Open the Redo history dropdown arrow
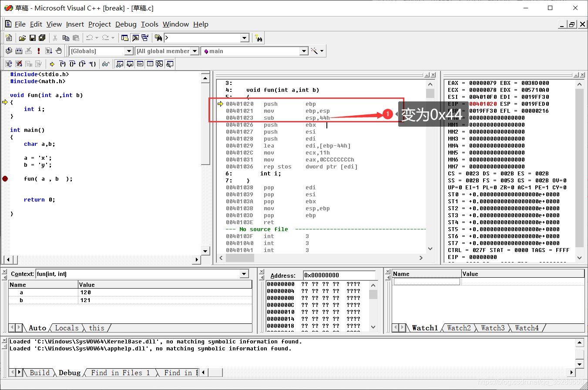 pyautogui.click(x=113, y=38)
